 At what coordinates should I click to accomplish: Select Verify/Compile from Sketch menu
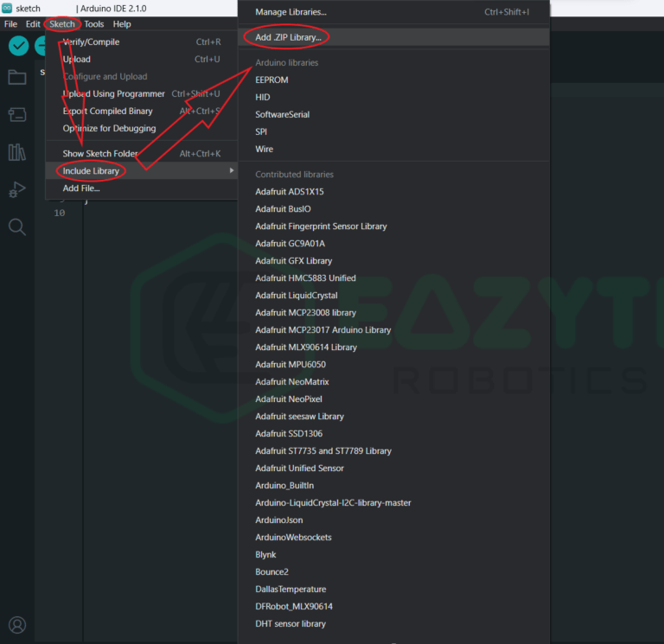142,41
